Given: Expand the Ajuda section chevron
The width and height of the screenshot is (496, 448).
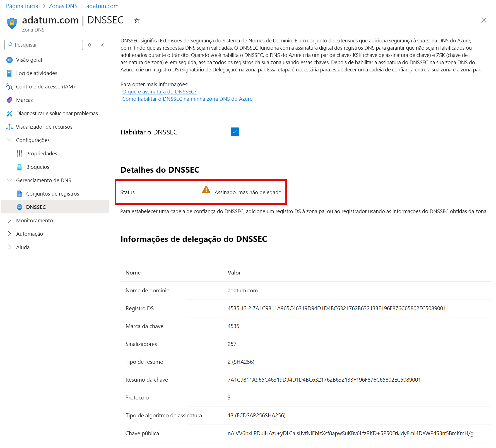Looking at the screenshot, I should point(9,247).
